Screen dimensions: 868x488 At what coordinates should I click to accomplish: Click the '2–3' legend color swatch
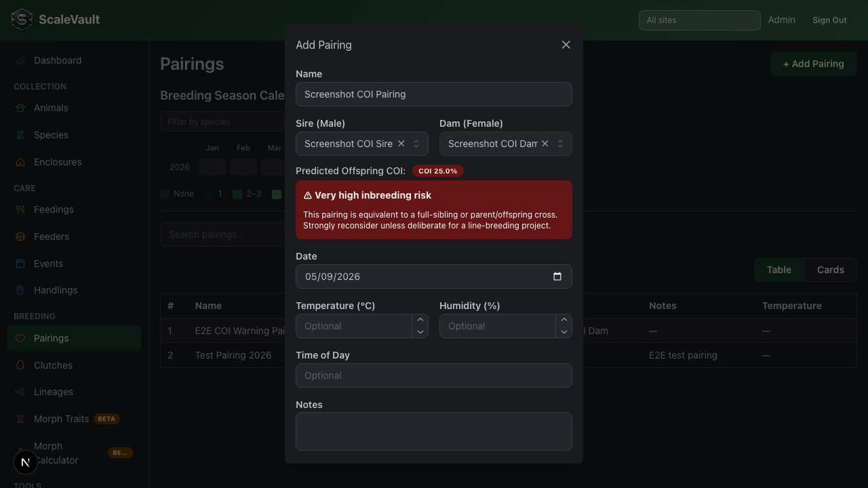click(x=237, y=195)
